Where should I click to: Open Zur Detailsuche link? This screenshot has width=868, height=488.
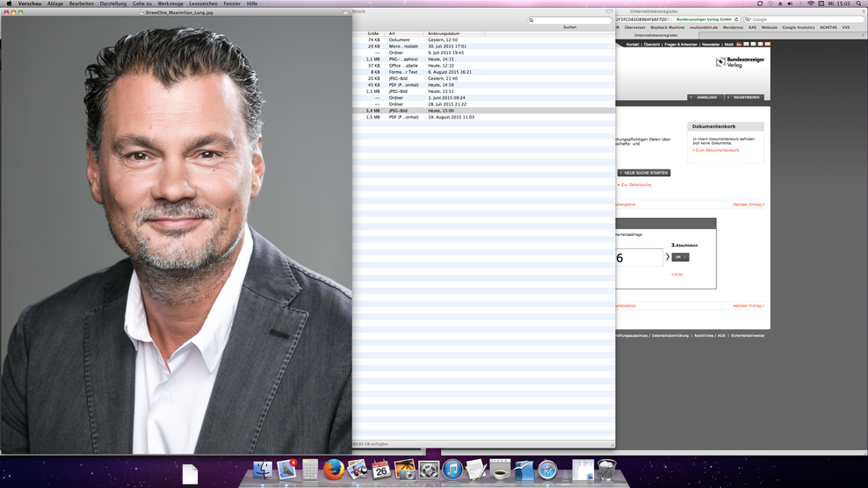pyautogui.click(x=634, y=185)
